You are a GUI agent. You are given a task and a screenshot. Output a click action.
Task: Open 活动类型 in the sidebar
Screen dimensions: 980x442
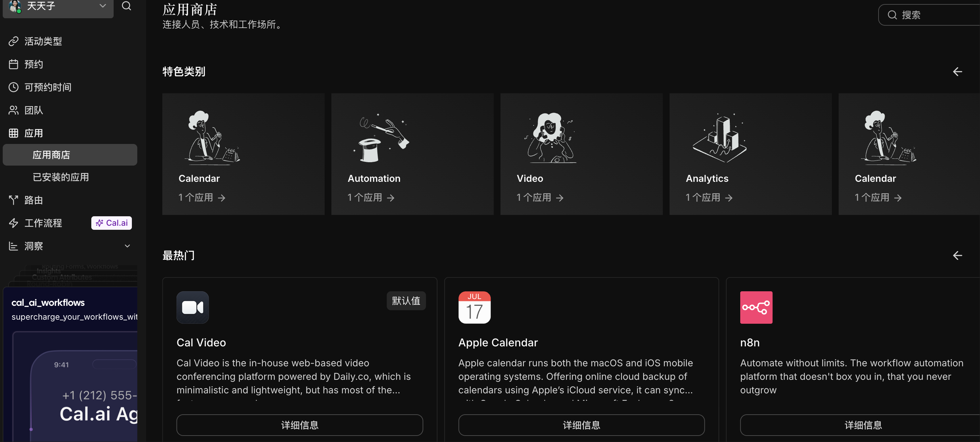[43, 41]
